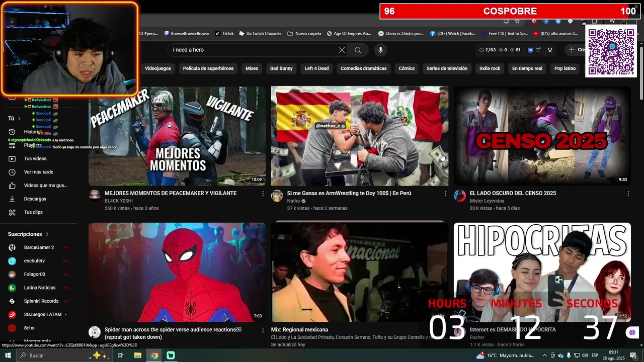Select the Bad Bunny filter chip

[281, 68]
